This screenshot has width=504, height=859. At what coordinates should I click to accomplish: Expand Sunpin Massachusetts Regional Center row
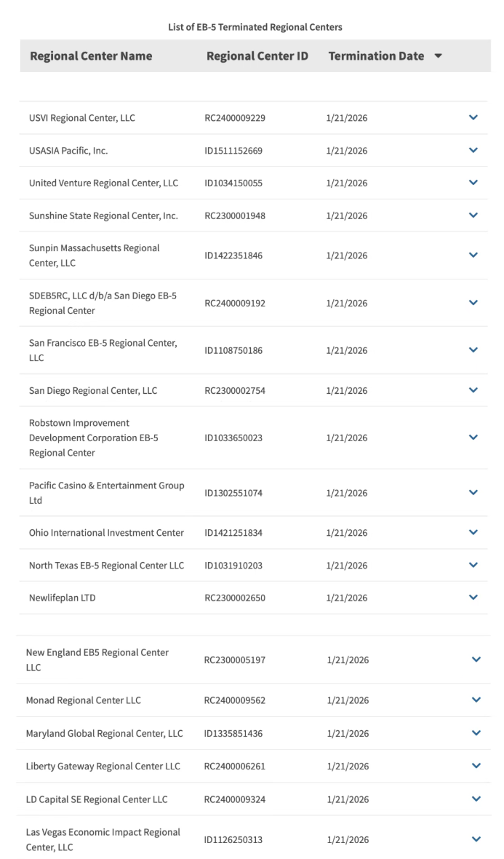[x=474, y=256]
